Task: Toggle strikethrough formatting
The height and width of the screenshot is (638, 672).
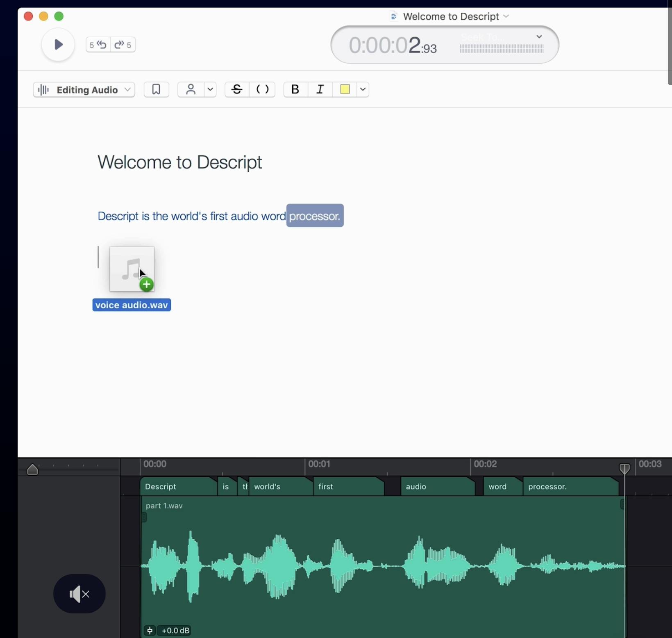Action: (x=237, y=89)
